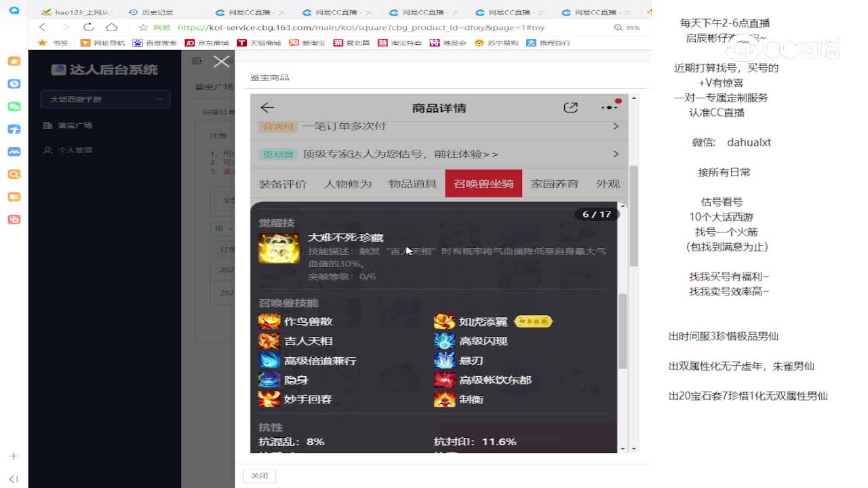The image size is (868, 488).
Task: Open the 95% page zoom control
Action: (x=627, y=28)
